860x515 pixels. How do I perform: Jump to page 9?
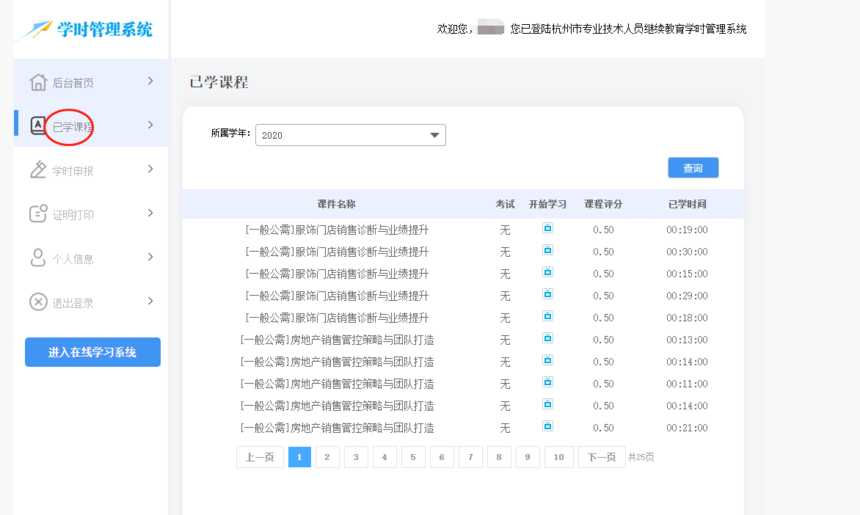pos(528,457)
